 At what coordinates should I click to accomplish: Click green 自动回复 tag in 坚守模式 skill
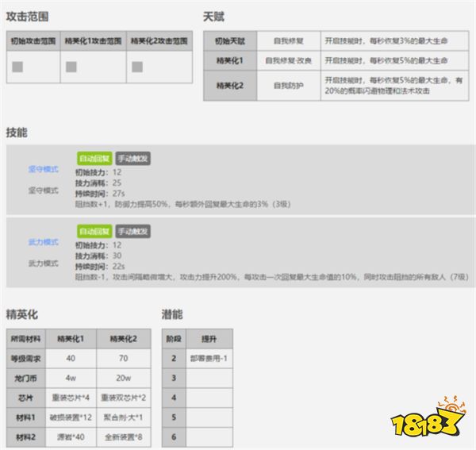click(x=94, y=159)
